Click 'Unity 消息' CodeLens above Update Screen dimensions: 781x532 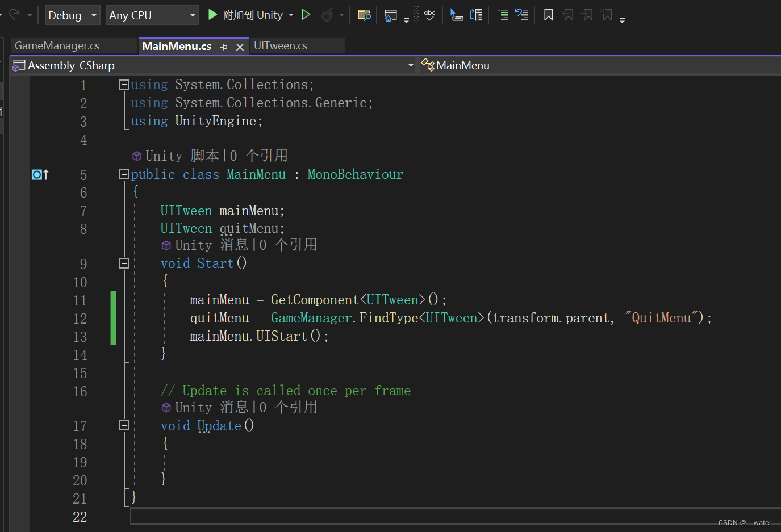coord(212,408)
